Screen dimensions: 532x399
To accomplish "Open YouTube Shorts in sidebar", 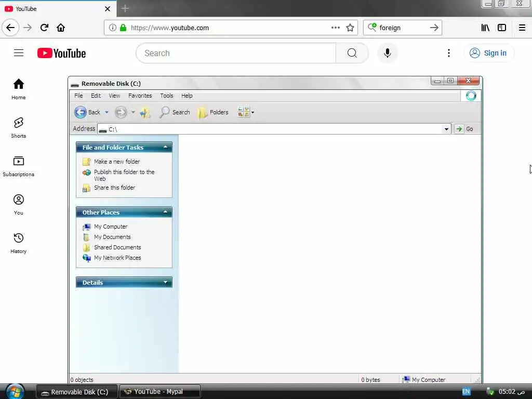I will pos(18,128).
